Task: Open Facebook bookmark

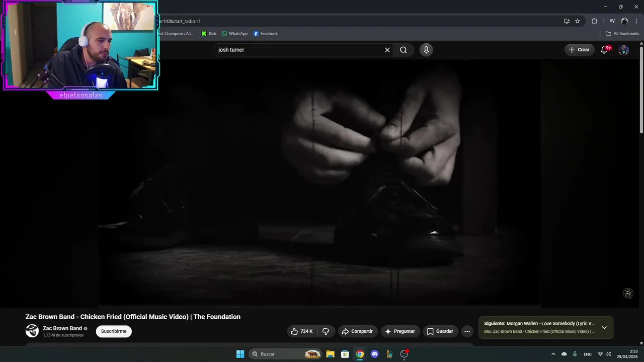Action: (x=265, y=34)
